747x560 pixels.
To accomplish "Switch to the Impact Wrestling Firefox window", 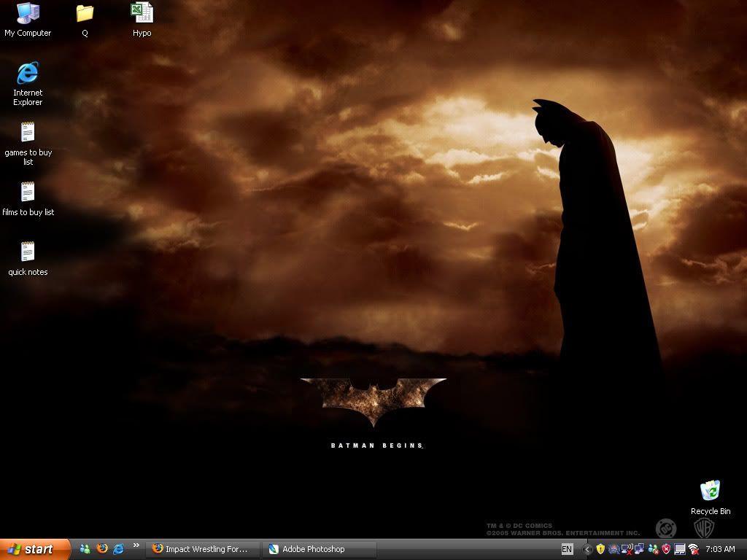I will pos(203,549).
